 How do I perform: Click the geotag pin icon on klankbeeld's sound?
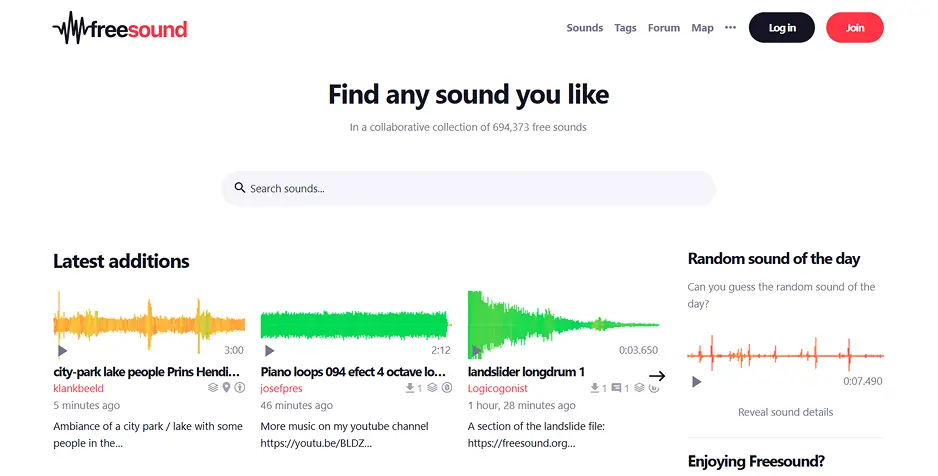pyautogui.click(x=226, y=387)
